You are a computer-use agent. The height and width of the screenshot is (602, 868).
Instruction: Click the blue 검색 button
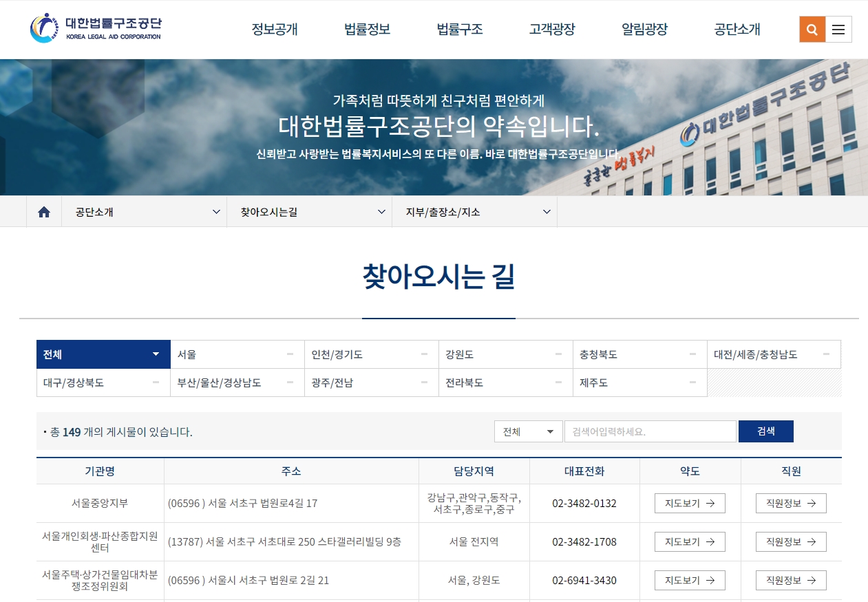(766, 431)
